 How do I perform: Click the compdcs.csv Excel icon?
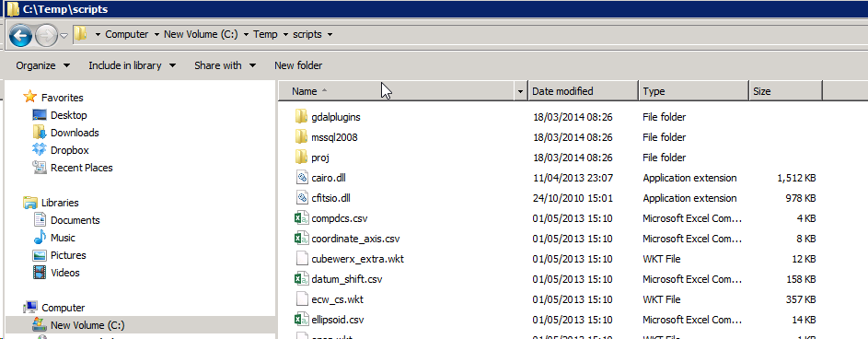click(x=301, y=217)
